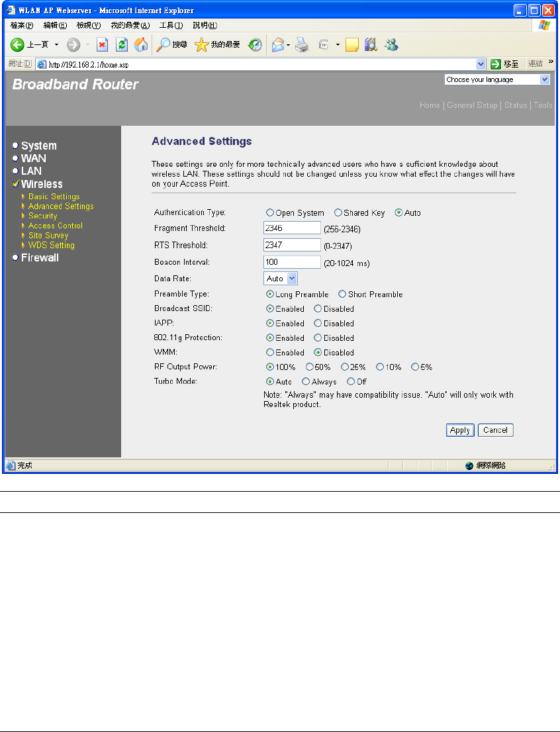Set RF Output Power to 25%
Viewport: 560px width, 732px height.
[345, 367]
